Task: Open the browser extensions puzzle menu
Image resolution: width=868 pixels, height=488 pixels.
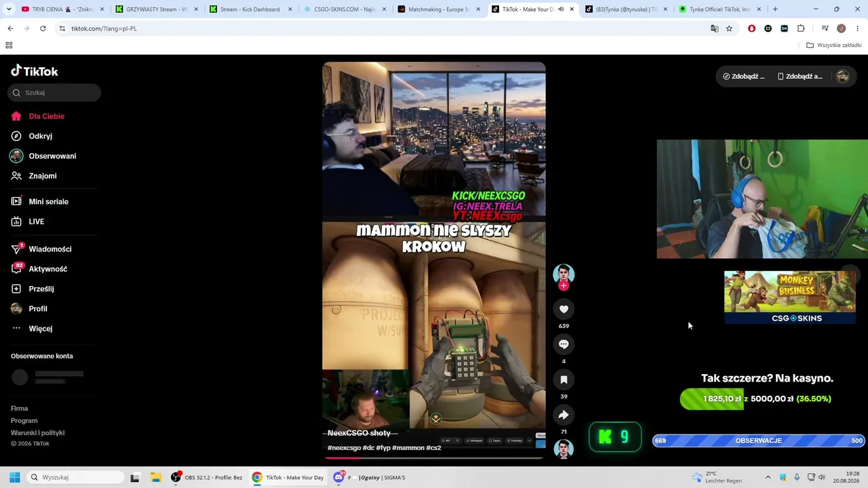Action: point(801,28)
